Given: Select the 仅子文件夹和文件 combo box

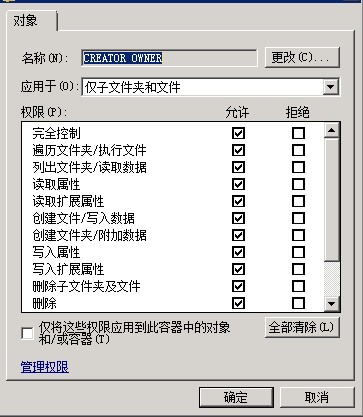Looking at the screenshot, I should (x=210, y=87).
